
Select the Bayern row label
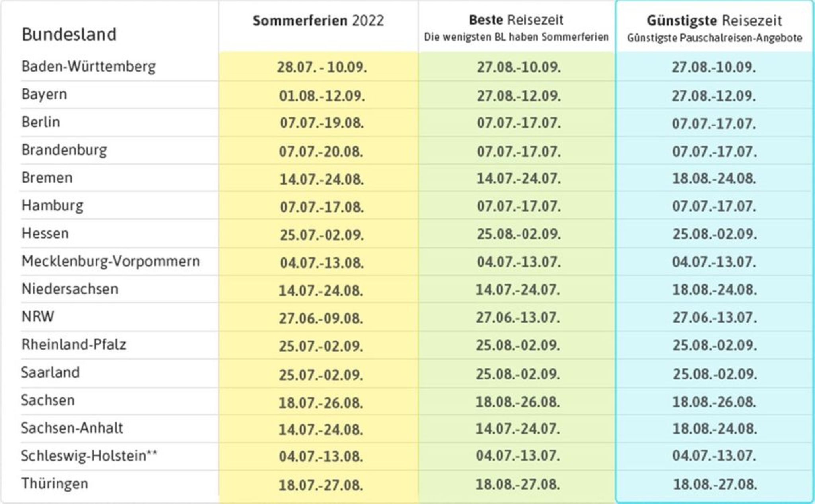[x=44, y=95]
